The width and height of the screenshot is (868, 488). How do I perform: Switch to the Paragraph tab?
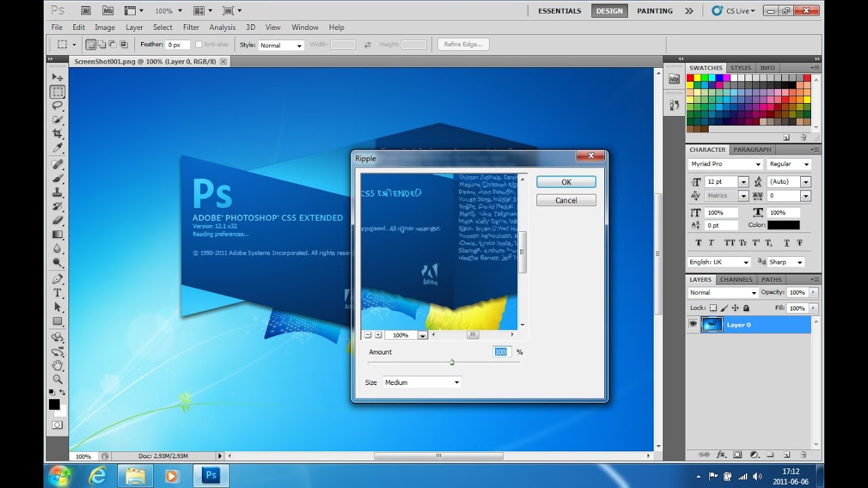point(752,149)
